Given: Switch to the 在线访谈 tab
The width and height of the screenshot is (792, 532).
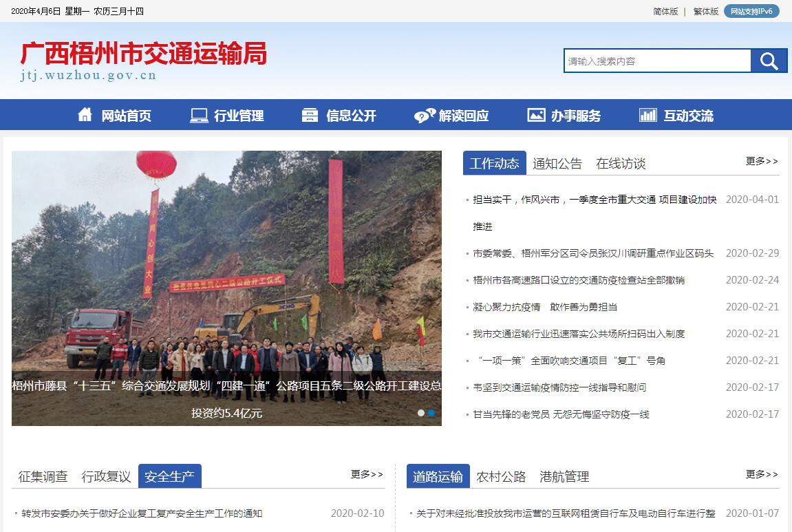Looking at the screenshot, I should [x=621, y=164].
